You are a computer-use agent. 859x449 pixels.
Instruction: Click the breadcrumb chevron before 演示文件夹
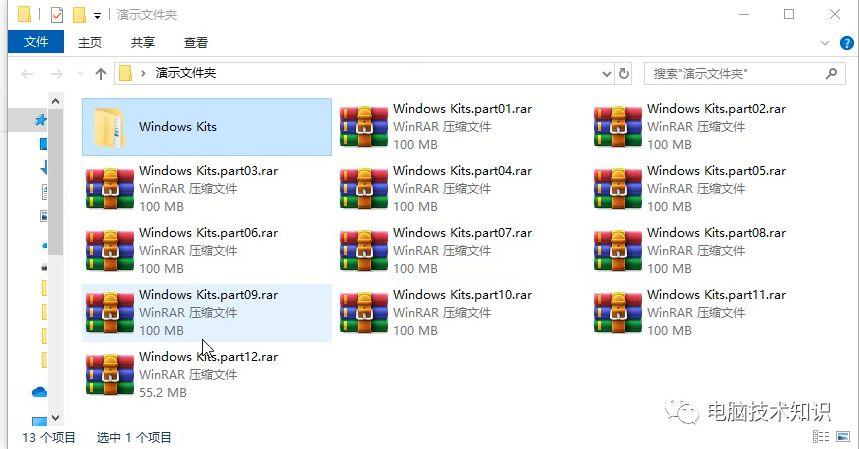pos(143,73)
